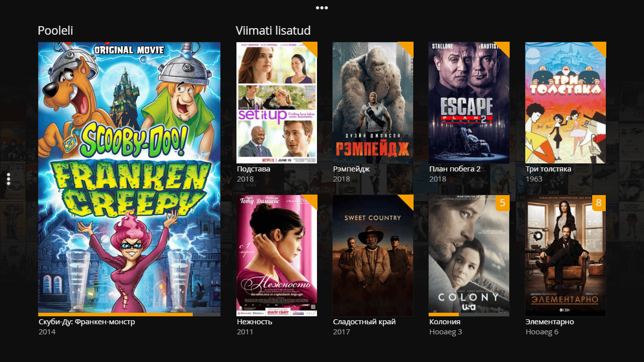Click the title Подстава
644x362 pixels.
[254, 169]
